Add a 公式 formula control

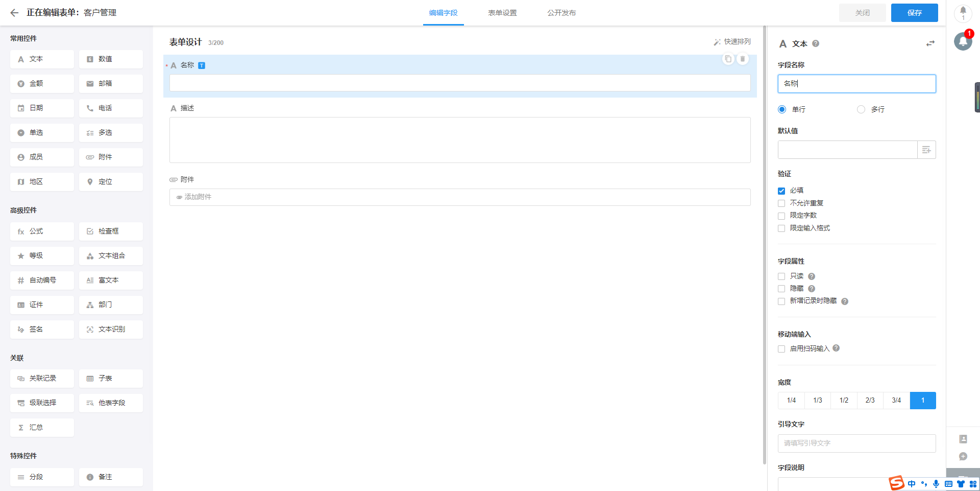tap(42, 231)
